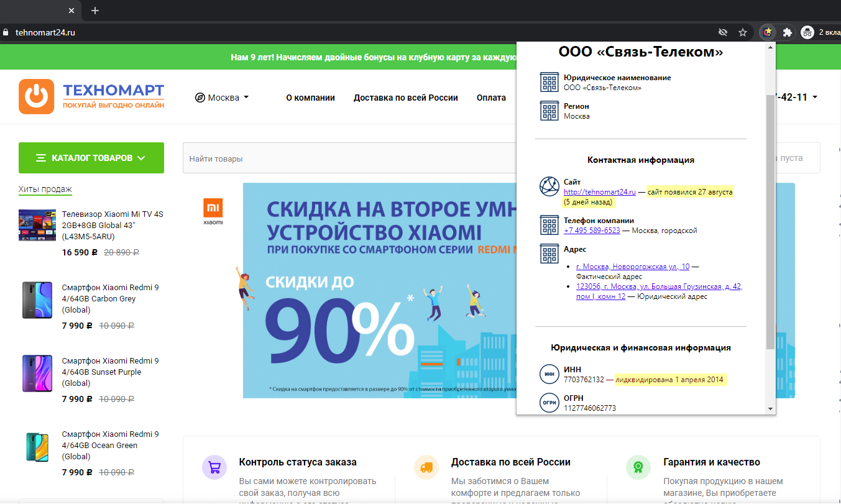Click phone link +7 495 589-6523
The width and height of the screenshot is (841, 504).
point(592,231)
